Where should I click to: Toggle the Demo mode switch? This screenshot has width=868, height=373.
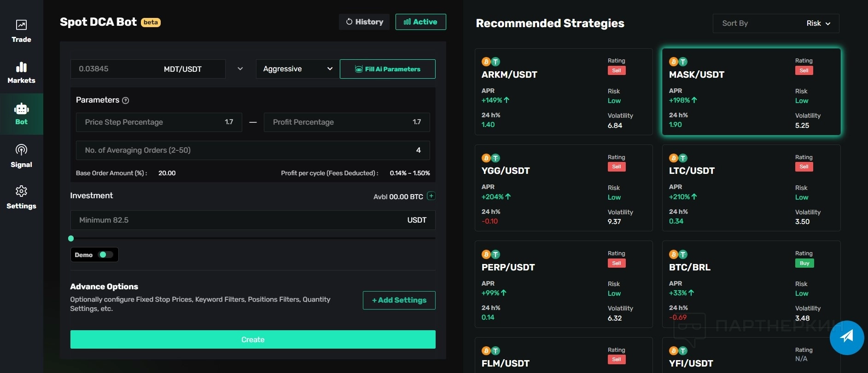pyautogui.click(x=105, y=255)
